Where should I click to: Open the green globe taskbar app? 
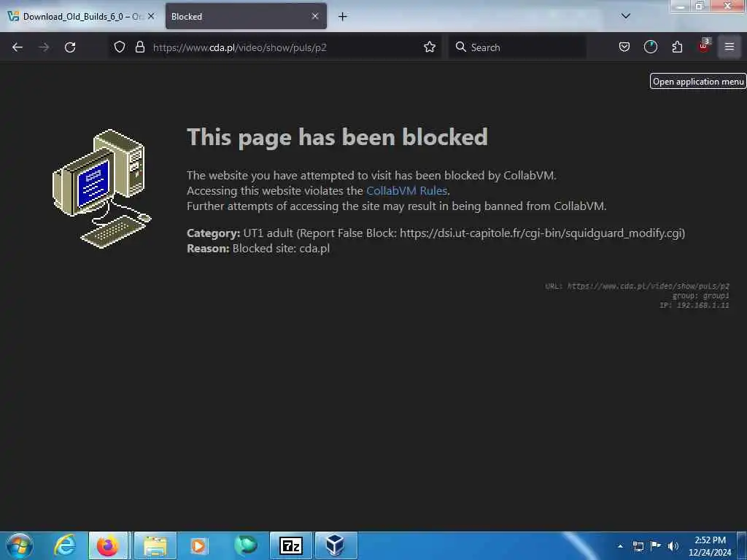tap(246, 545)
